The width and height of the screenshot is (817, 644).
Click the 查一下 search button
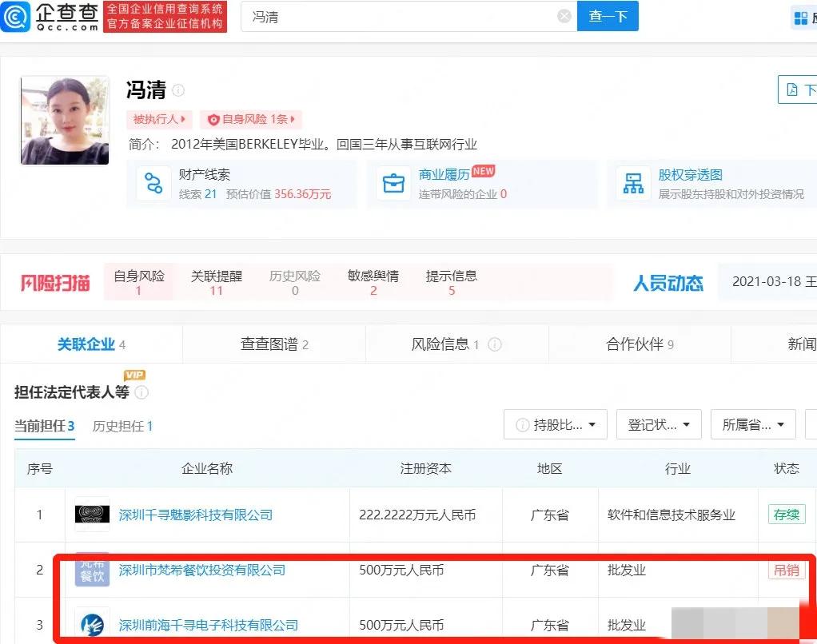[x=608, y=16]
